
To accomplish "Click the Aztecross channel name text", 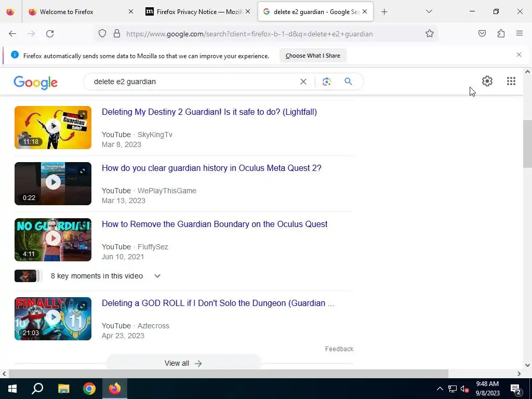I will [153, 326].
